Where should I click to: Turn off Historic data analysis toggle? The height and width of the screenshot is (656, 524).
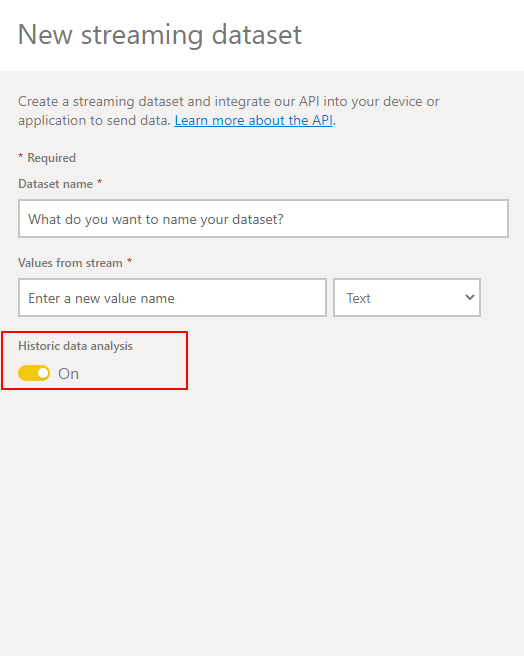pyautogui.click(x=34, y=373)
